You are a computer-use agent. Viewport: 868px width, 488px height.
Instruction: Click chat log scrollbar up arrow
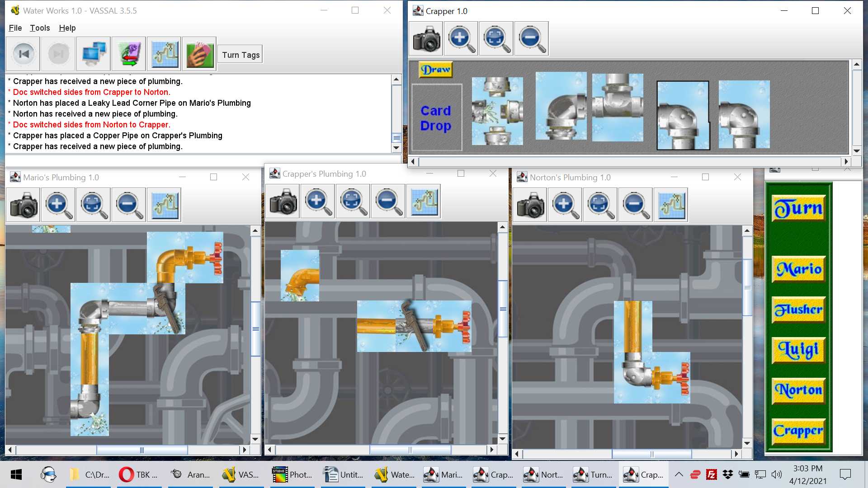click(396, 80)
